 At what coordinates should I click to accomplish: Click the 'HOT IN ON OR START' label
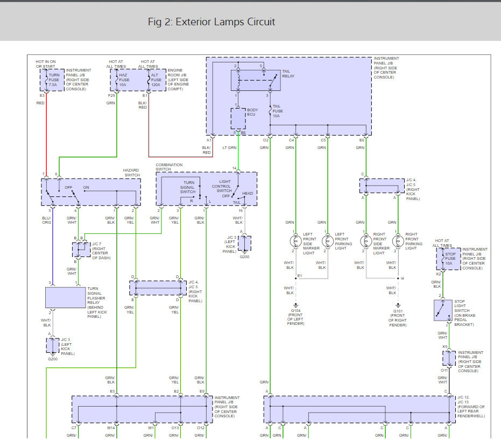[46, 64]
